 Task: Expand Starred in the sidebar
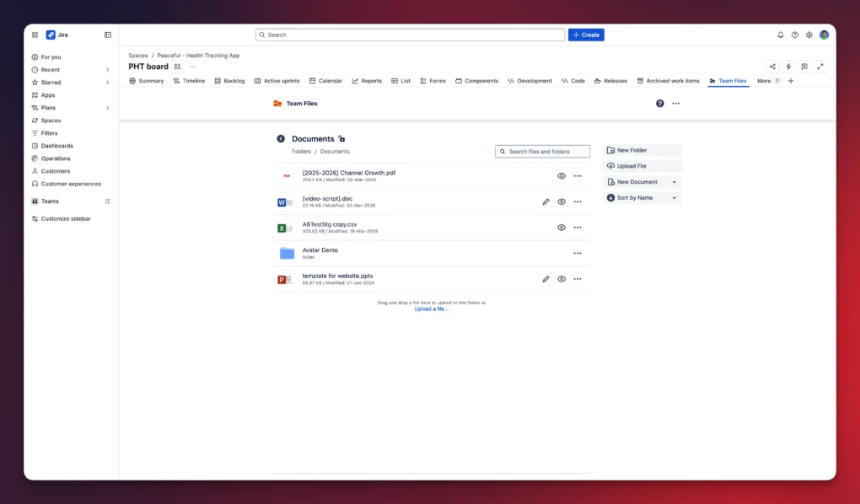tap(108, 83)
